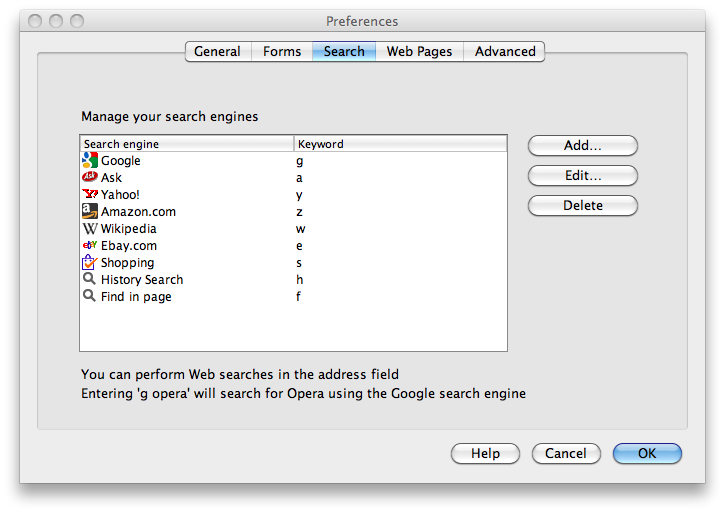Click the Ask search engine icon
The width and height of the screenshot is (725, 513).
[x=90, y=177]
